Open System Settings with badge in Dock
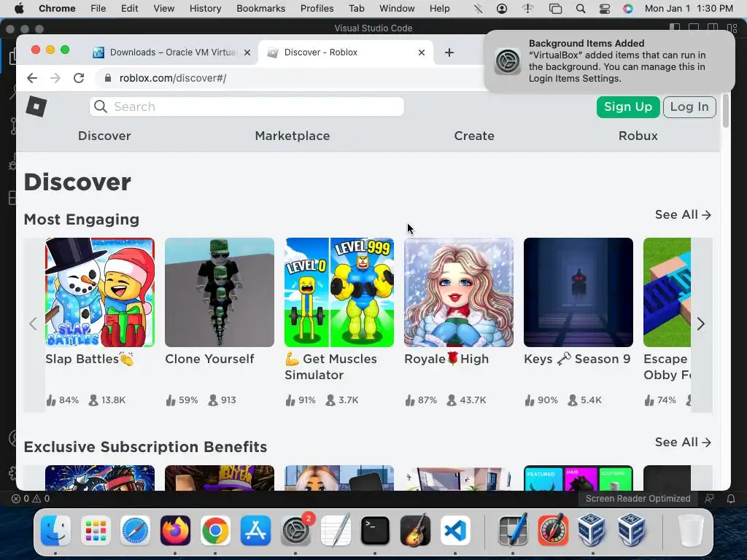The image size is (747, 560). click(295, 531)
